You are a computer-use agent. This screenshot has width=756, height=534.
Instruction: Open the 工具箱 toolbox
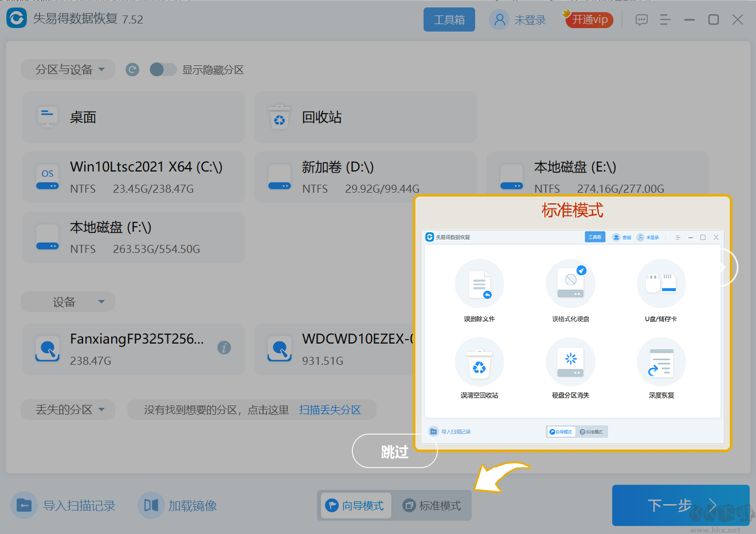pyautogui.click(x=449, y=20)
